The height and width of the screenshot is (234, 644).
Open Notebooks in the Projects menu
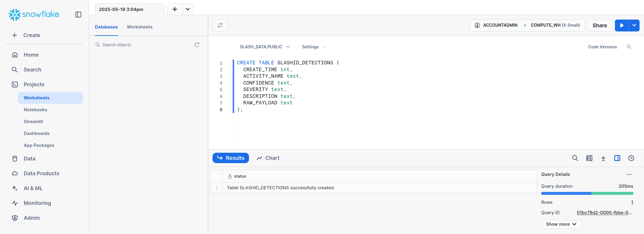pyautogui.click(x=35, y=110)
